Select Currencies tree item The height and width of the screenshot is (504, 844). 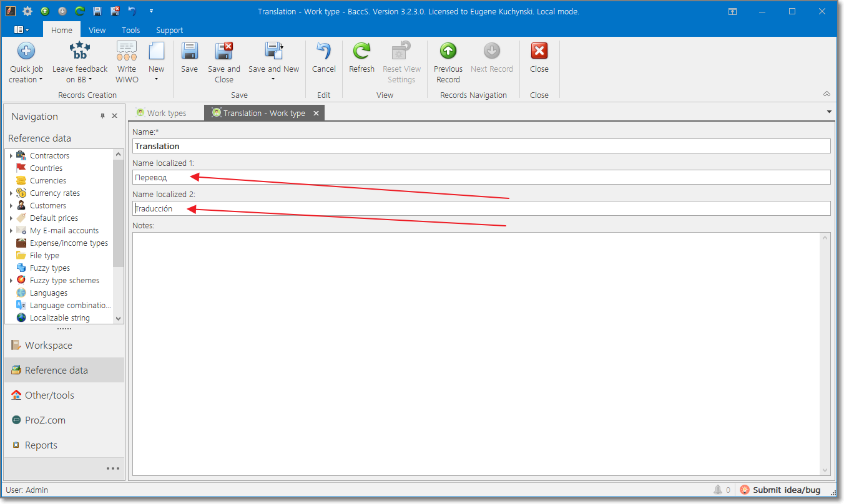tap(48, 180)
